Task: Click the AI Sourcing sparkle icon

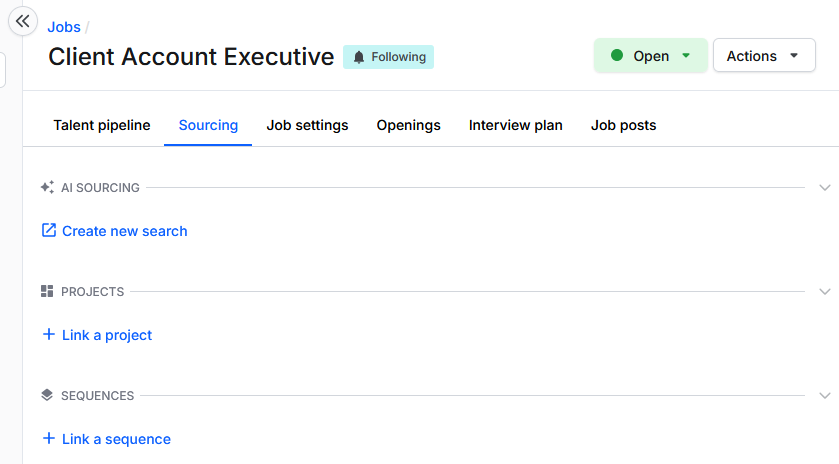Action: (47, 187)
